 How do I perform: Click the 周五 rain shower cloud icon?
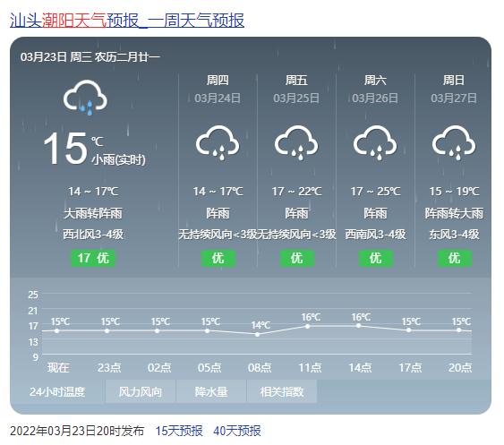(296, 142)
